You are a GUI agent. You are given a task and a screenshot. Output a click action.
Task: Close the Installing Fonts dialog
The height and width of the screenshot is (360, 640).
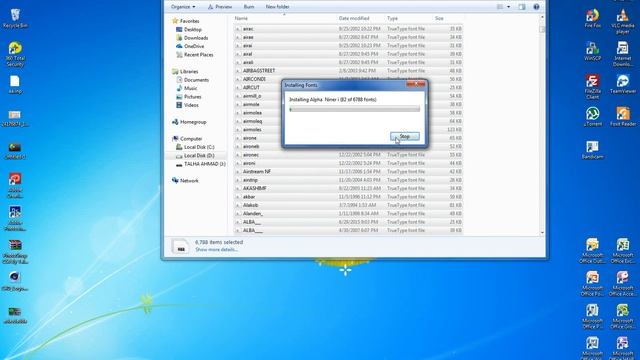click(x=416, y=84)
